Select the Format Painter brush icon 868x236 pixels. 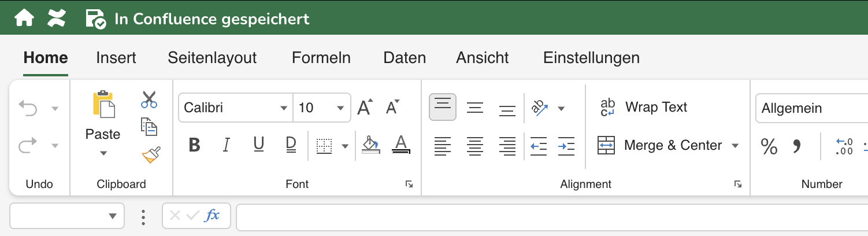point(150,154)
